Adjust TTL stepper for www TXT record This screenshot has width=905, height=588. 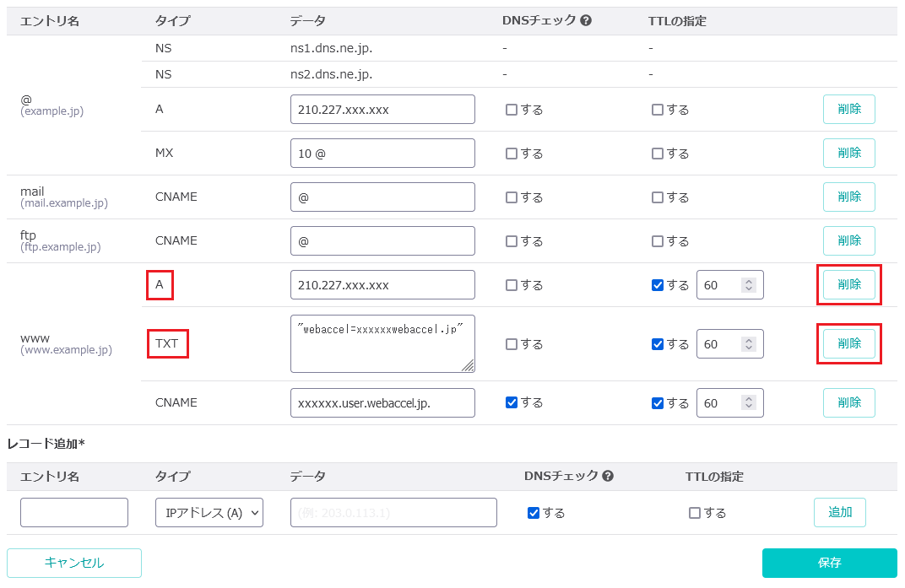pyautogui.click(x=749, y=344)
